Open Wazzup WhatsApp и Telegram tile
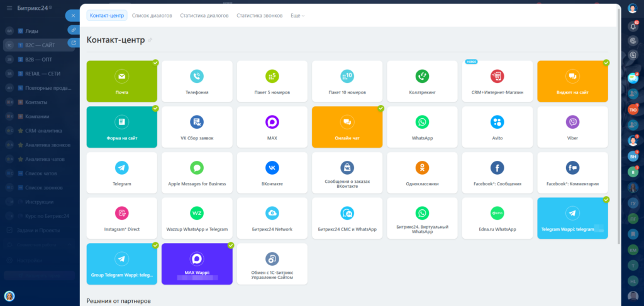Image resolution: width=644 pixels, height=306 pixels. click(x=197, y=218)
